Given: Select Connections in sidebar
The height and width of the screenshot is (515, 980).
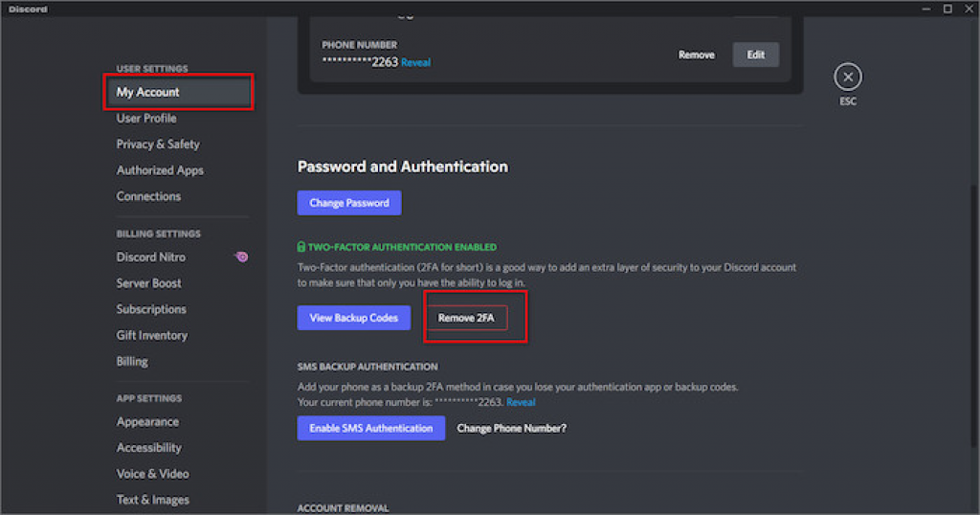Looking at the screenshot, I should 148,196.
